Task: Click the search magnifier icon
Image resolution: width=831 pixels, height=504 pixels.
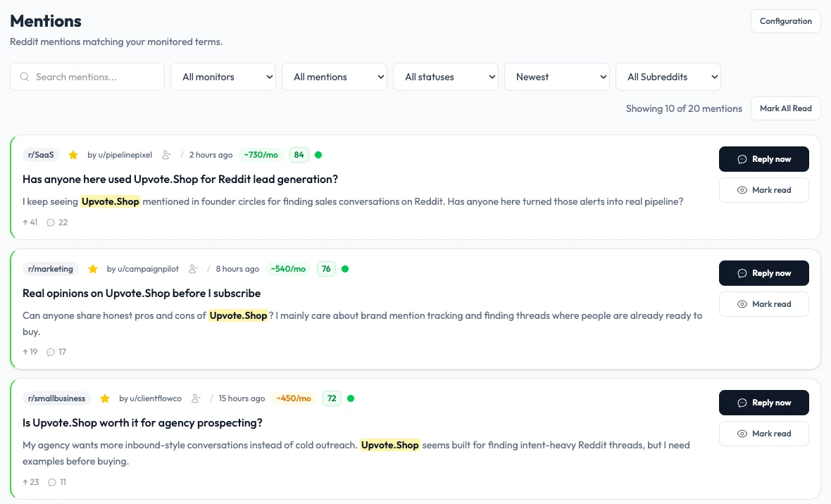Action: pos(25,77)
